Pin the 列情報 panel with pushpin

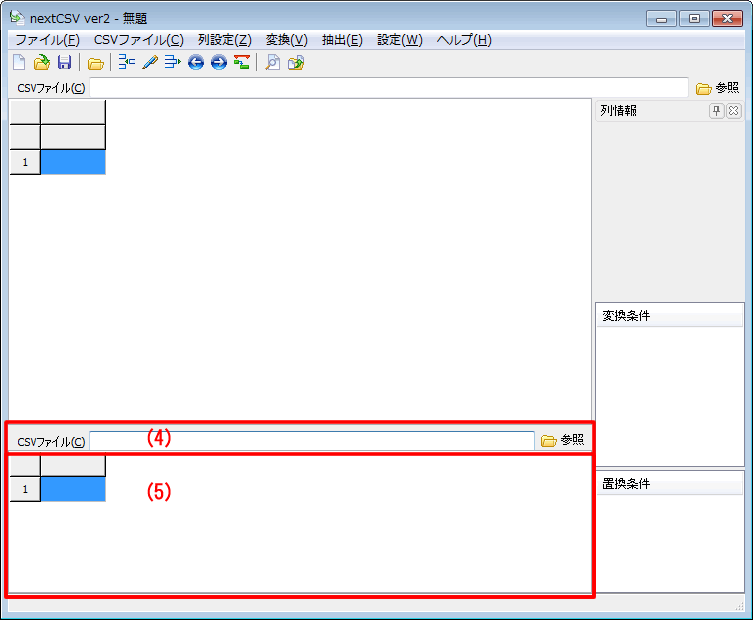point(716,111)
